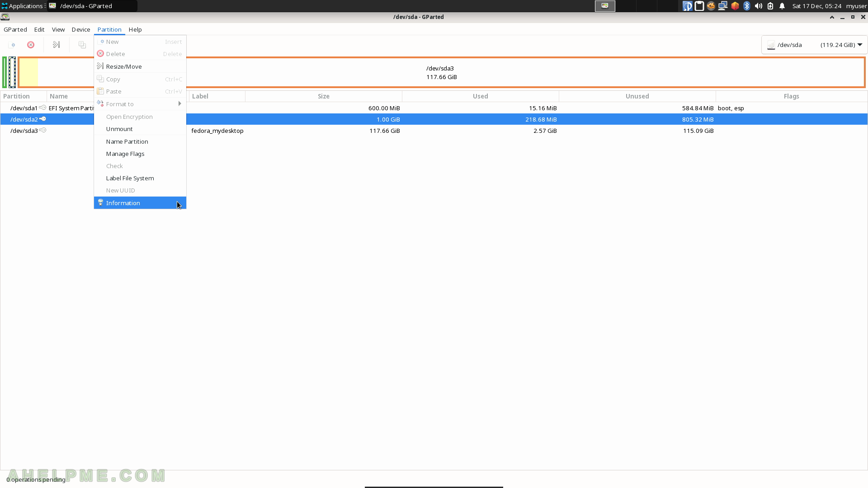Click the Open Encryption menu entry
Screen dimensions: 868x488
140,117
